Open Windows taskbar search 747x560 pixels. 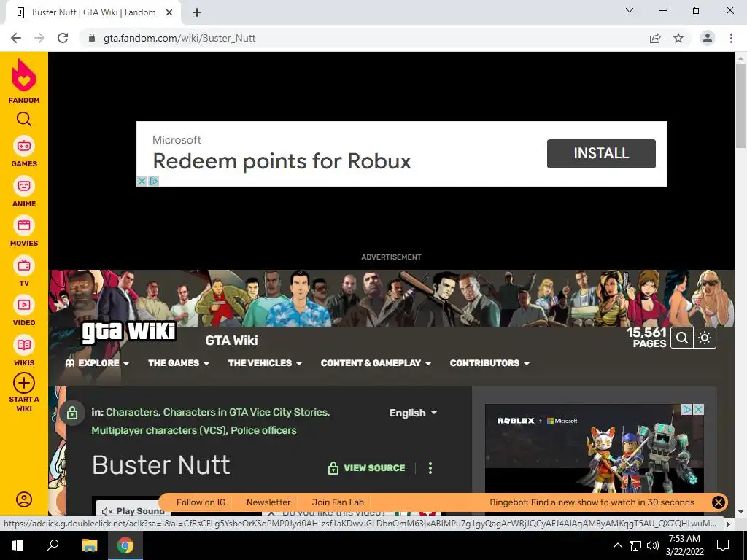53,545
